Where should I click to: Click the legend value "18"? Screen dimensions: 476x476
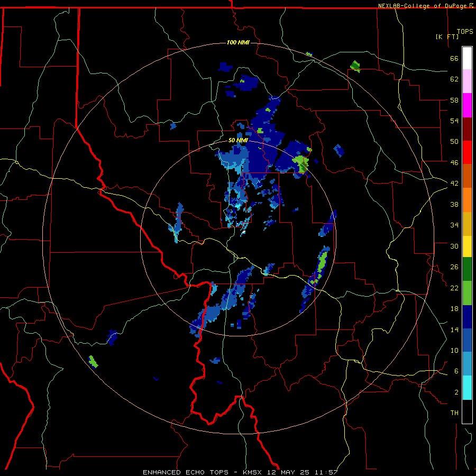pyautogui.click(x=454, y=309)
